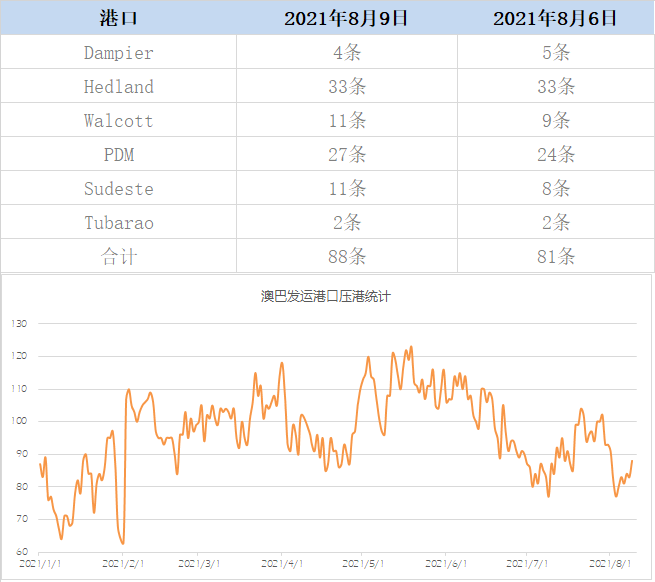Select Tubarao's 2条 value for 8月6日

[x=556, y=223]
